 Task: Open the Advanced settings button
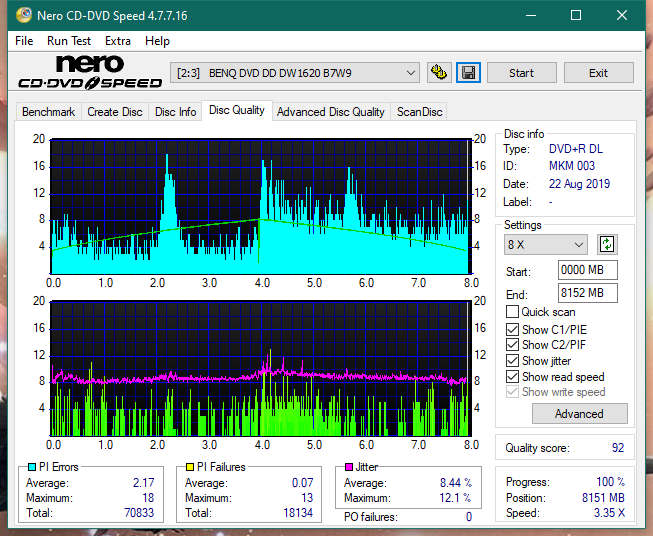(579, 414)
